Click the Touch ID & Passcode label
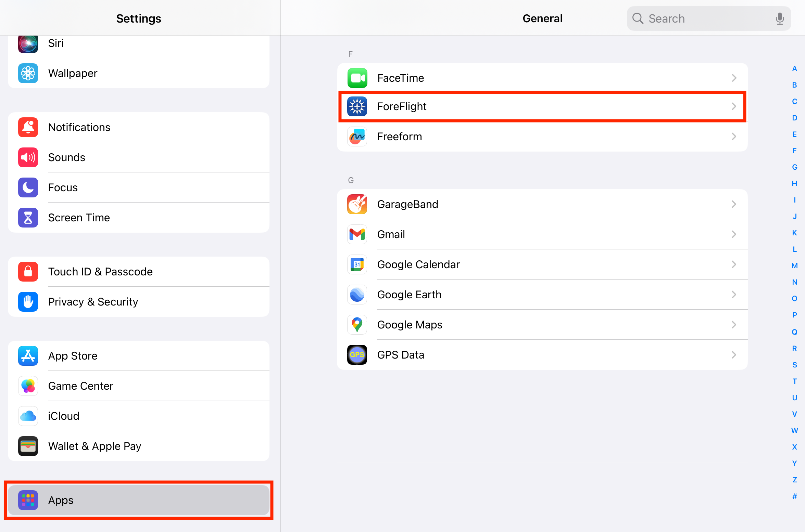Viewport: 805px width, 532px height. coord(100,272)
